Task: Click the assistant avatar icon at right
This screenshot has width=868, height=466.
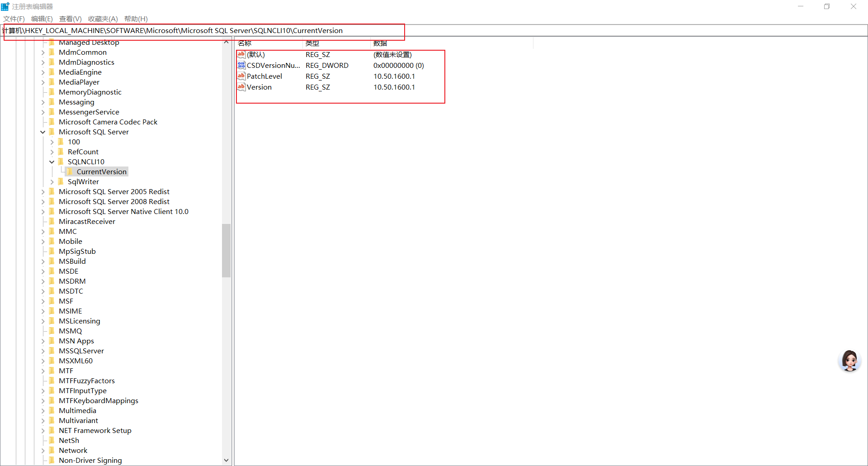Action: tap(849, 361)
